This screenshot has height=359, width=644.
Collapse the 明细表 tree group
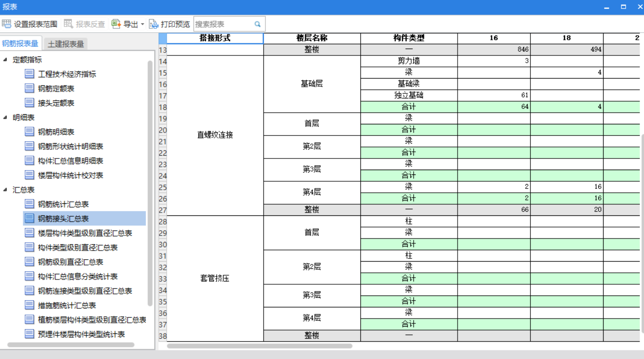(x=5, y=118)
